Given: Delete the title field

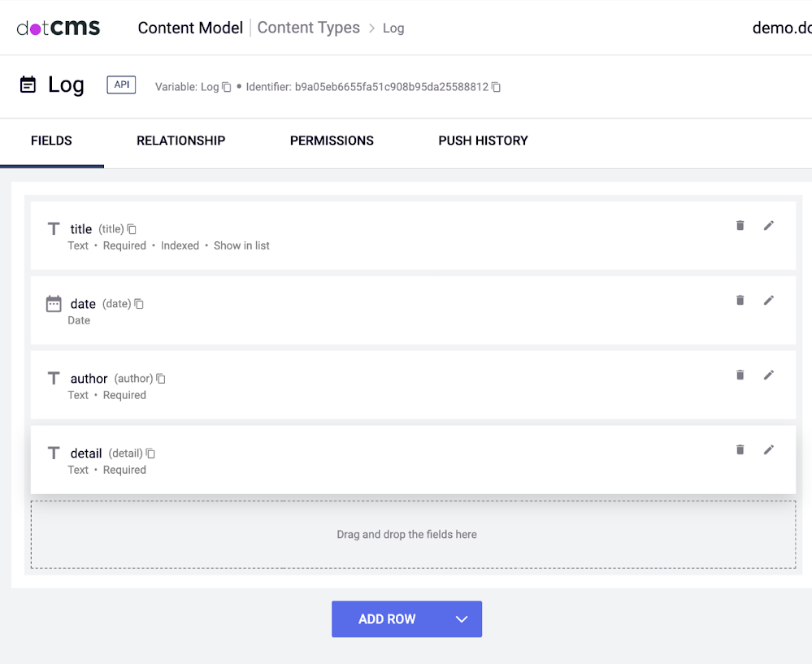Looking at the screenshot, I should pyautogui.click(x=740, y=226).
